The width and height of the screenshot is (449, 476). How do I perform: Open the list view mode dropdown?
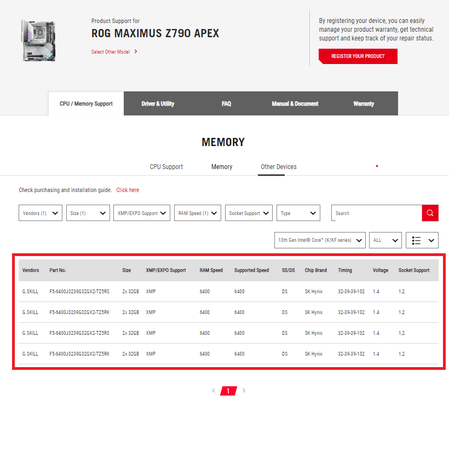[x=422, y=240]
